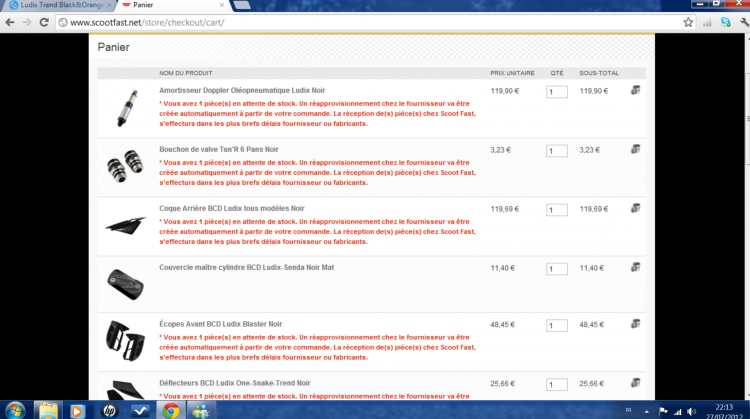
Task: Remove Écopes Avant BCD item via trash icon
Action: tap(635, 324)
